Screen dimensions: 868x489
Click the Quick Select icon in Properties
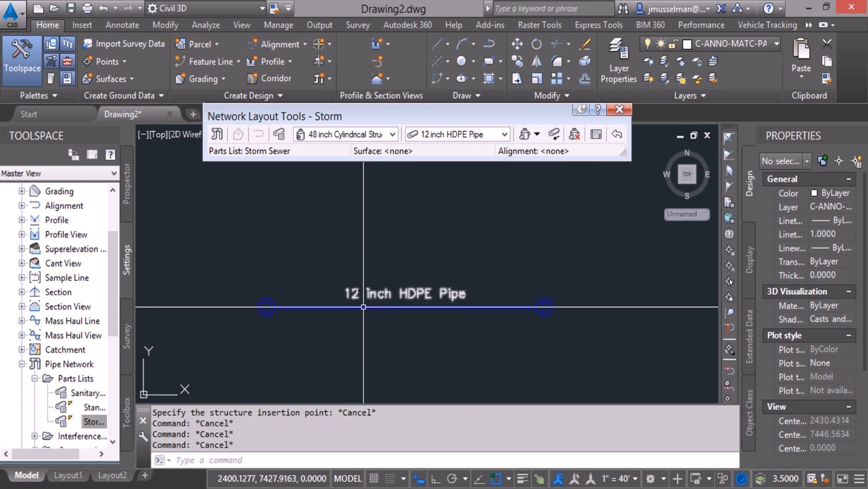click(x=856, y=161)
